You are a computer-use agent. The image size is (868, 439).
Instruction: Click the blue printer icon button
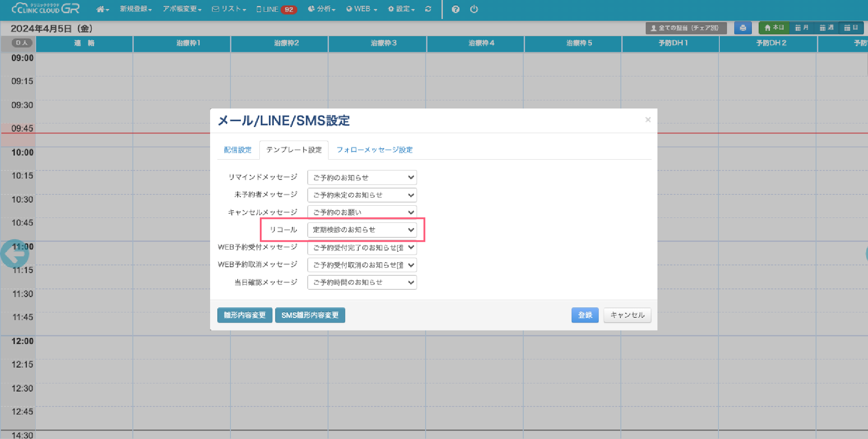pyautogui.click(x=743, y=28)
